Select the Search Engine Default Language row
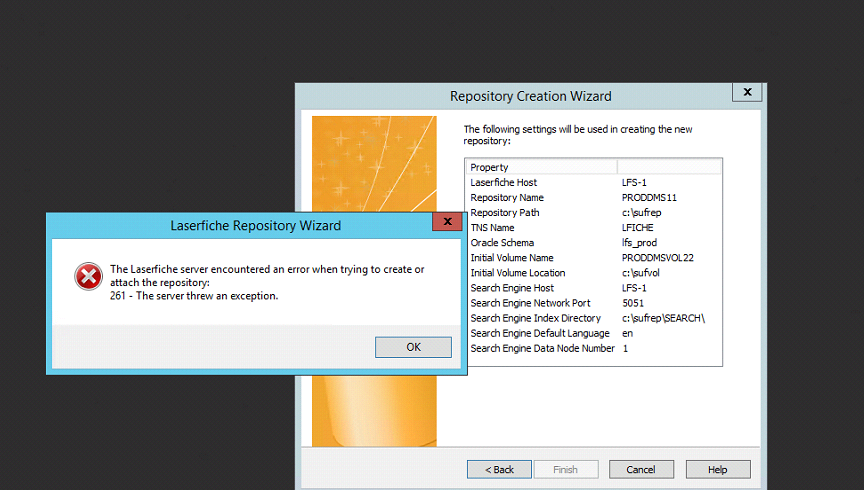 [593, 333]
